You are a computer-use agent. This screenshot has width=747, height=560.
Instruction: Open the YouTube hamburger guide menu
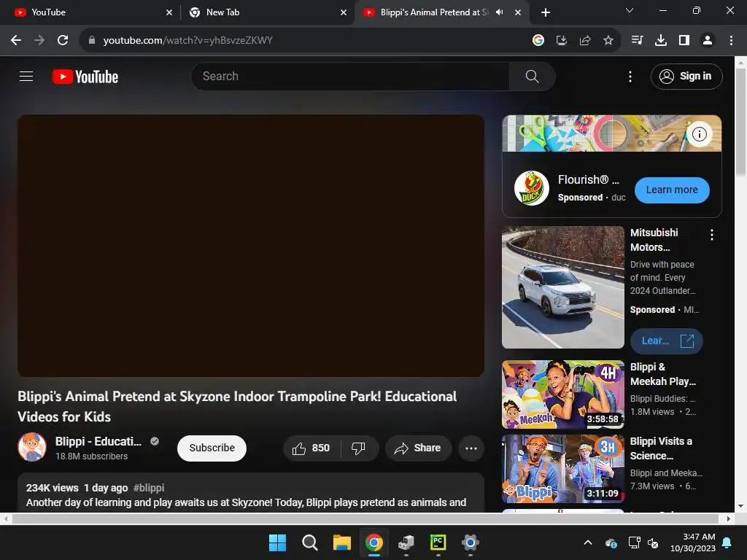(26, 76)
